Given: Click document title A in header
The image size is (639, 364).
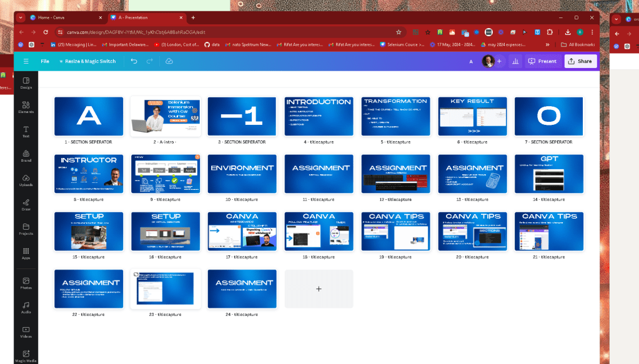Looking at the screenshot, I should [471, 61].
